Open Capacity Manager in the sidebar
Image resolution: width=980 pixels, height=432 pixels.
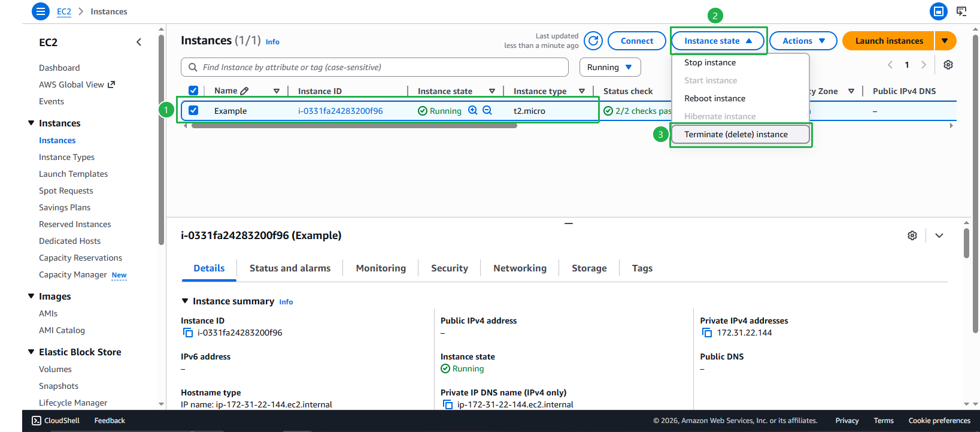(73, 274)
